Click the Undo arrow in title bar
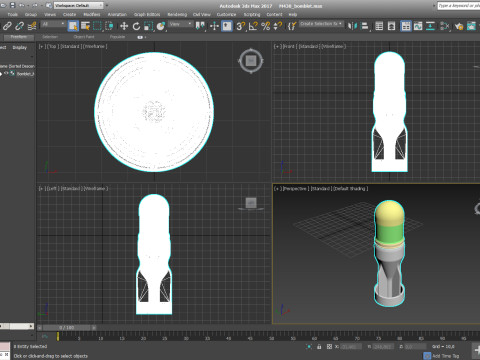The image size is (480, 360). 22,5
